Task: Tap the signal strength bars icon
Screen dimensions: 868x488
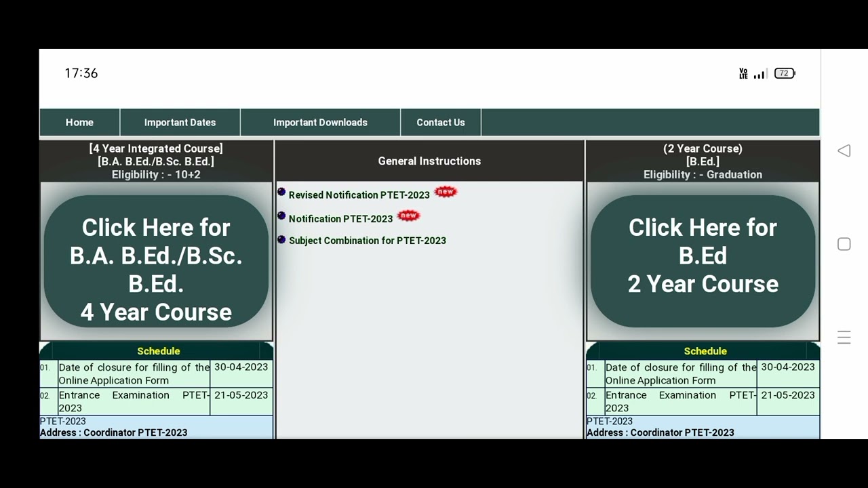Action: [760, 74]
